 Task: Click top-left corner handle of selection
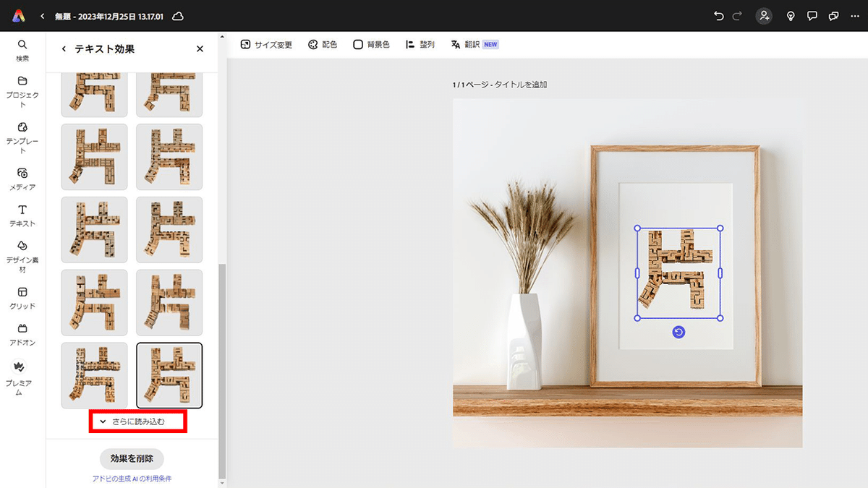(637, 228)
